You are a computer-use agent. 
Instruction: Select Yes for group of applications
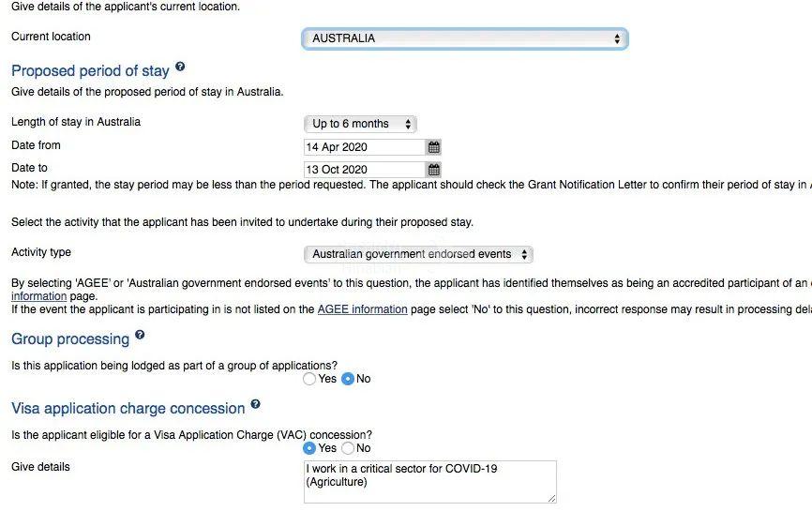[310, 379]
